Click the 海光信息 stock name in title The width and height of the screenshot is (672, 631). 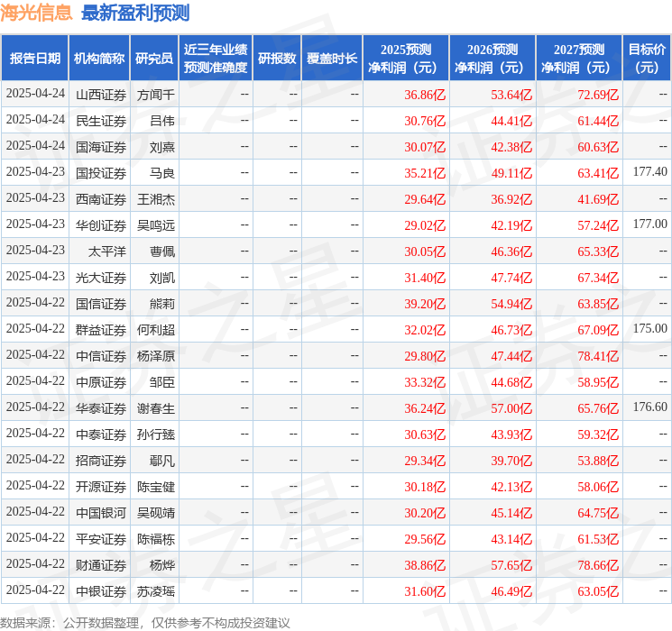tap(37, 13)
